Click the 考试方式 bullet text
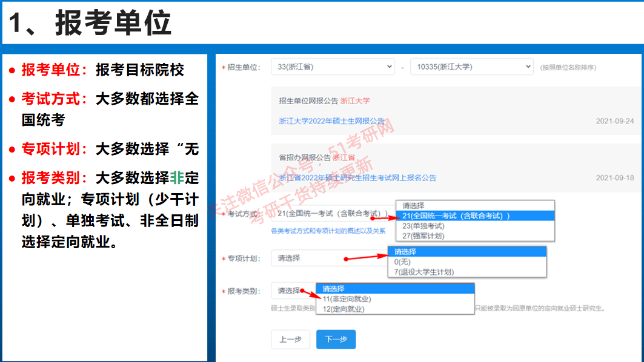This screenshot has height=362, width=644. 110,109
